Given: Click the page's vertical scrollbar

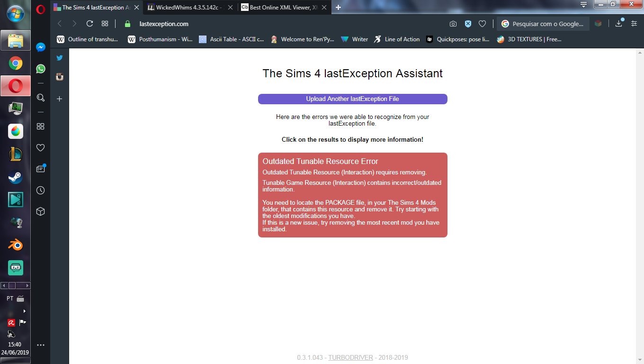Looking at the screenshot, I should (x=640, y=206).
